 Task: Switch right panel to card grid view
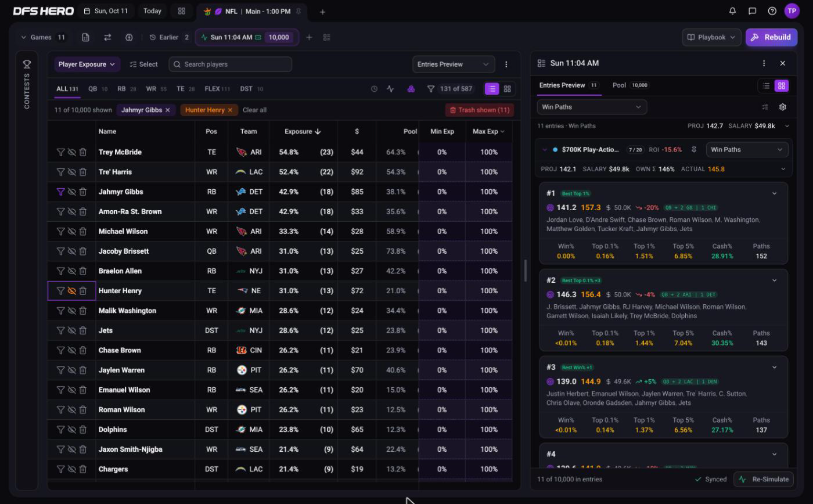click(x=782, y=85)
